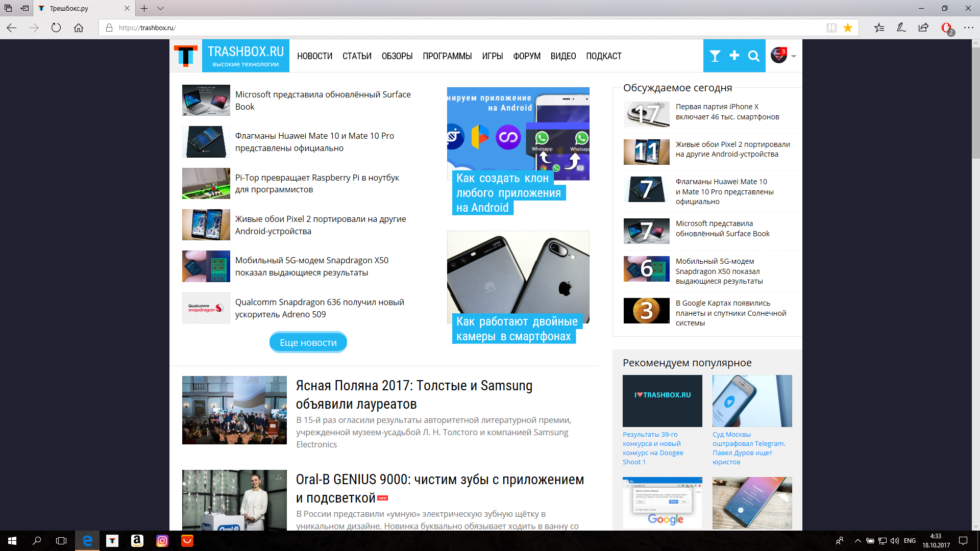
Task: Open the ОБЗОРЫ menu item
Action: (397, 56)
